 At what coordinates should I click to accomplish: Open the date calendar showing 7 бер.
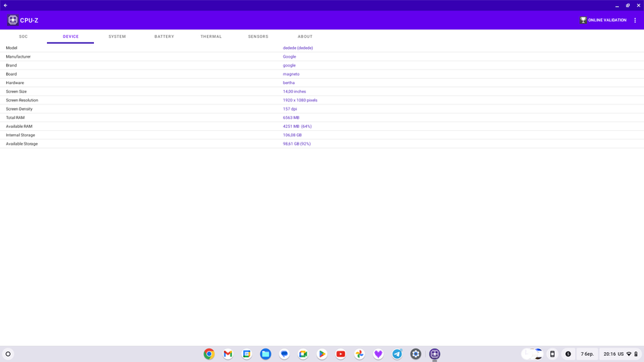pos(587,354)
